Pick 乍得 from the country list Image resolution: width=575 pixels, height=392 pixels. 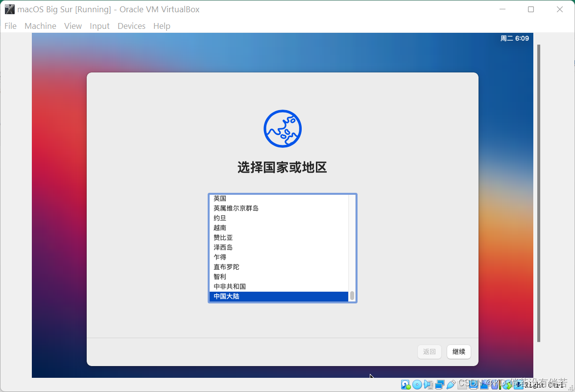(279, 257)
